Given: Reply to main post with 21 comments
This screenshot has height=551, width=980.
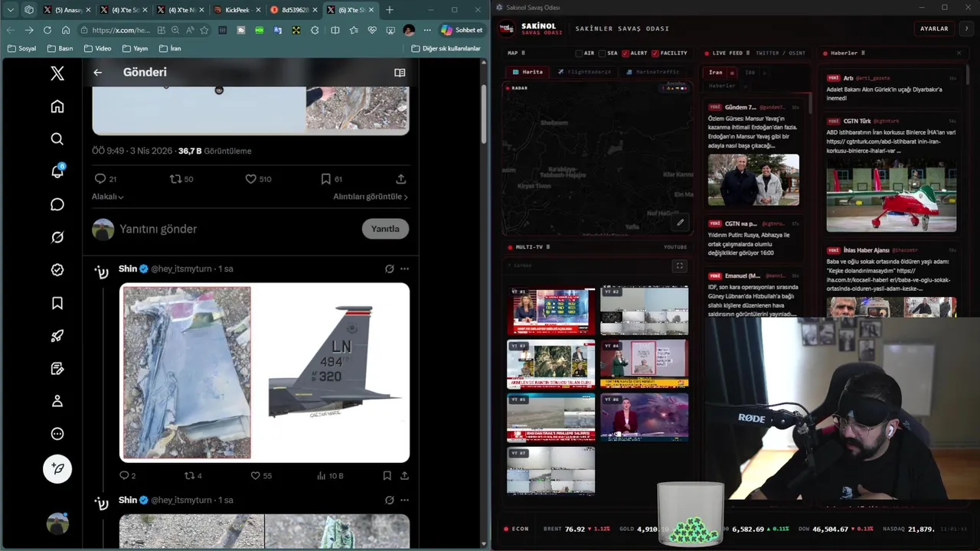Looking at the screenshot, I should click(105, 179).
